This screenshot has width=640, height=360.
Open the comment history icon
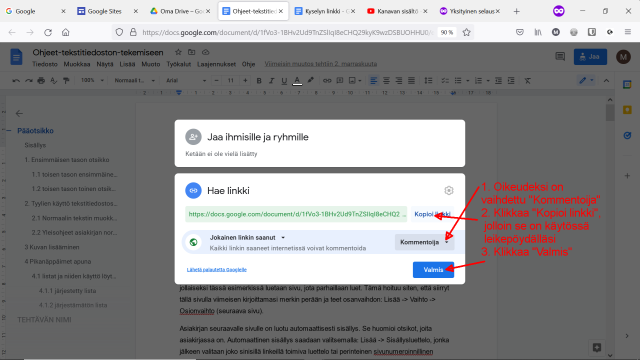click(x=560, y=57)
